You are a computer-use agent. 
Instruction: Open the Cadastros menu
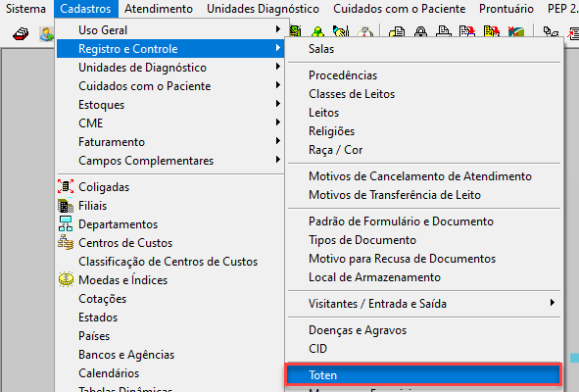coord(85,9)
